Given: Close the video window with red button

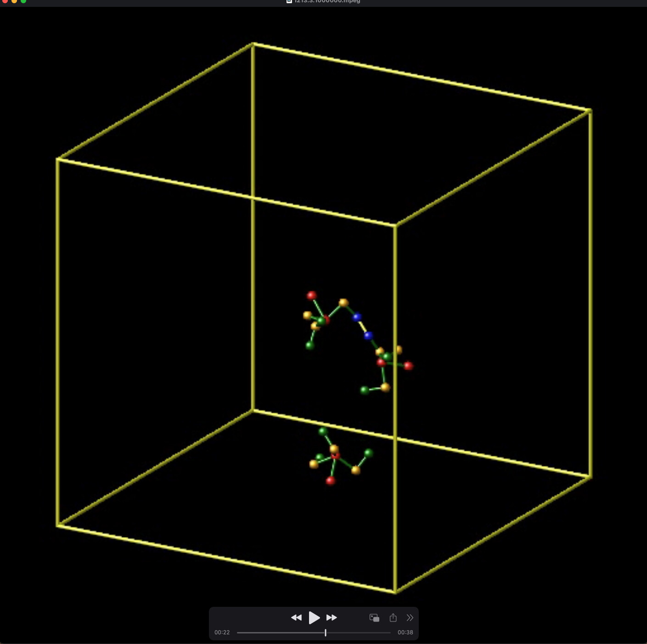Looking at the screenshot, I should click(x=5, y=1).
